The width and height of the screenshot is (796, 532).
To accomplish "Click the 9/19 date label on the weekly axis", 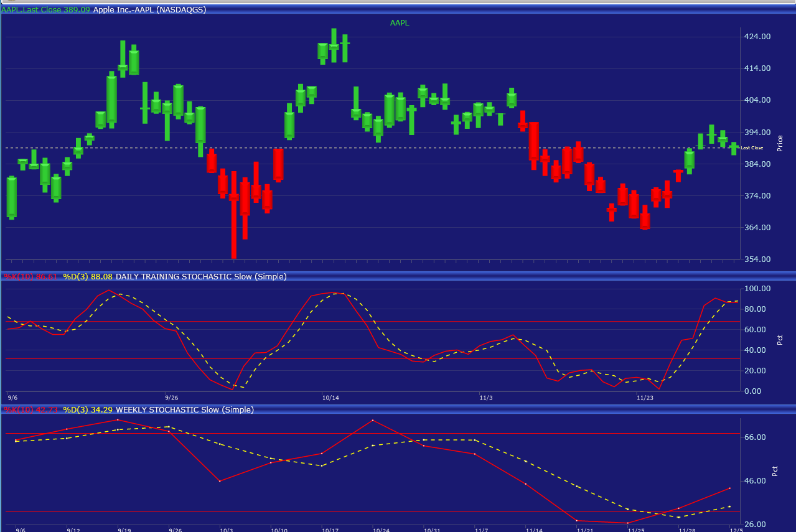I will (124, 530).
